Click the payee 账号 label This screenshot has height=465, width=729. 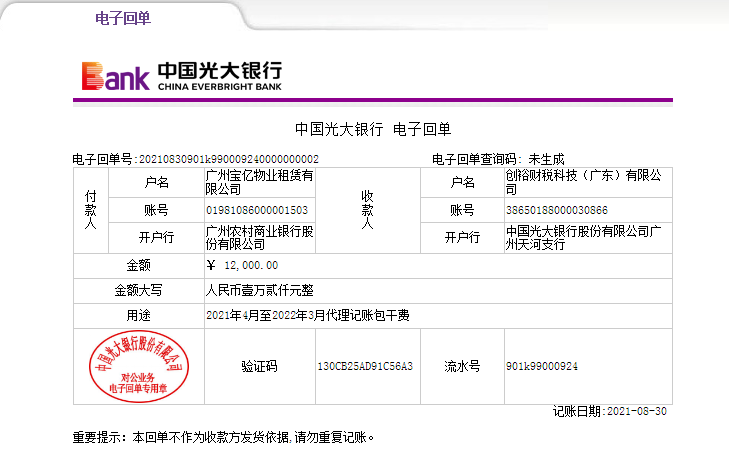462,210
